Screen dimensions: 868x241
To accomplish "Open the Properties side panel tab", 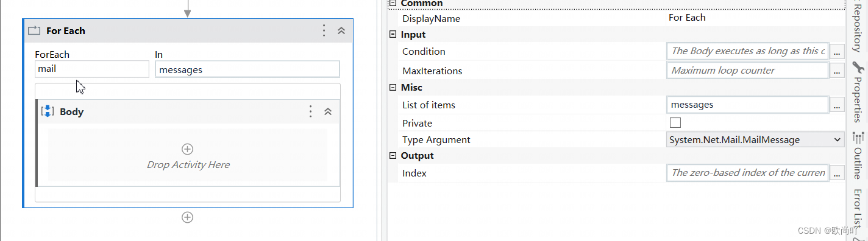I will (x=857, y=91).
